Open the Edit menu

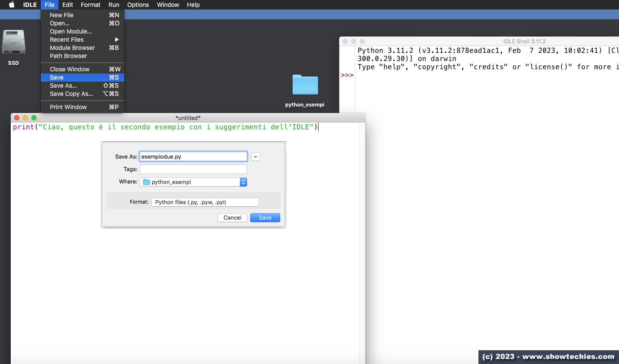coord(67,5)
